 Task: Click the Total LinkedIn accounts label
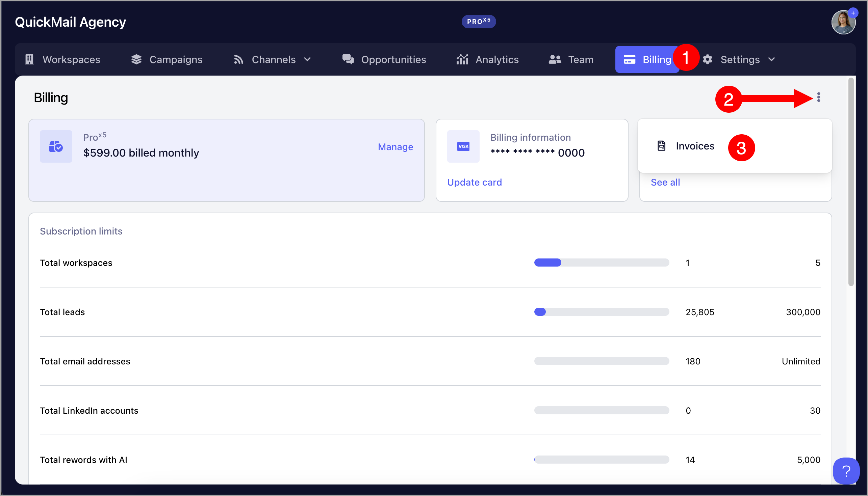pos(89,411)
